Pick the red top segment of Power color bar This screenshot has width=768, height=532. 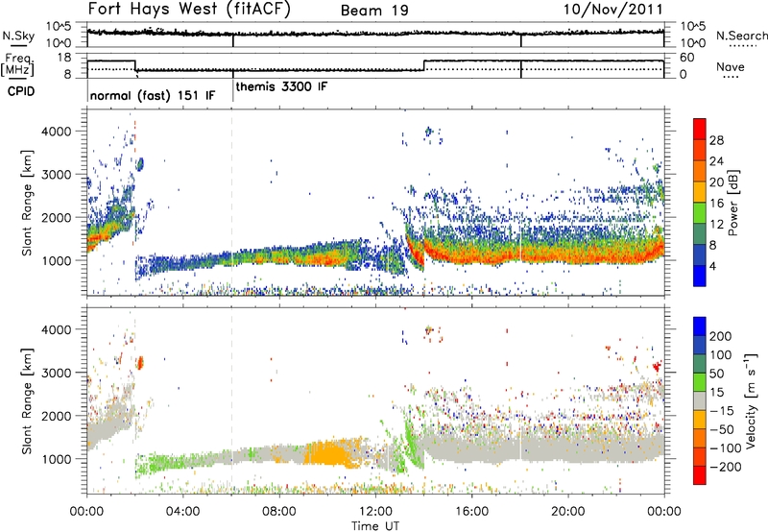[700, 130]
